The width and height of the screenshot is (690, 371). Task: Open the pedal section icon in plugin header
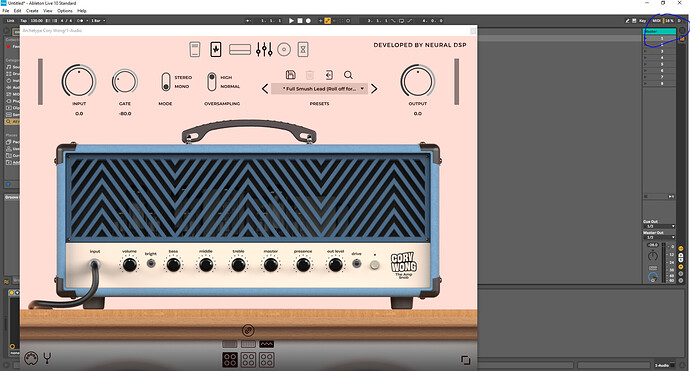(x=195, y=49)
